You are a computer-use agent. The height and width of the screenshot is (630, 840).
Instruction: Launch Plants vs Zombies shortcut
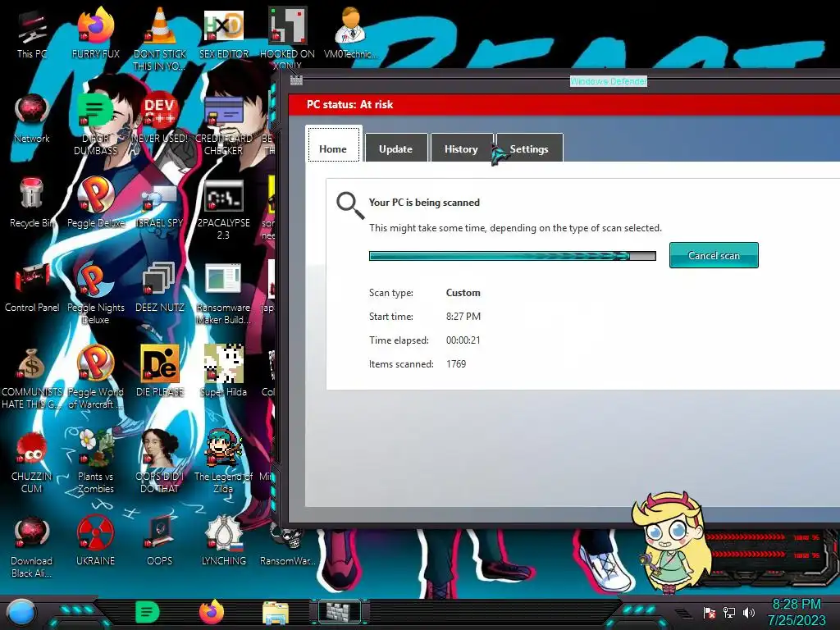tap(95, 462)
